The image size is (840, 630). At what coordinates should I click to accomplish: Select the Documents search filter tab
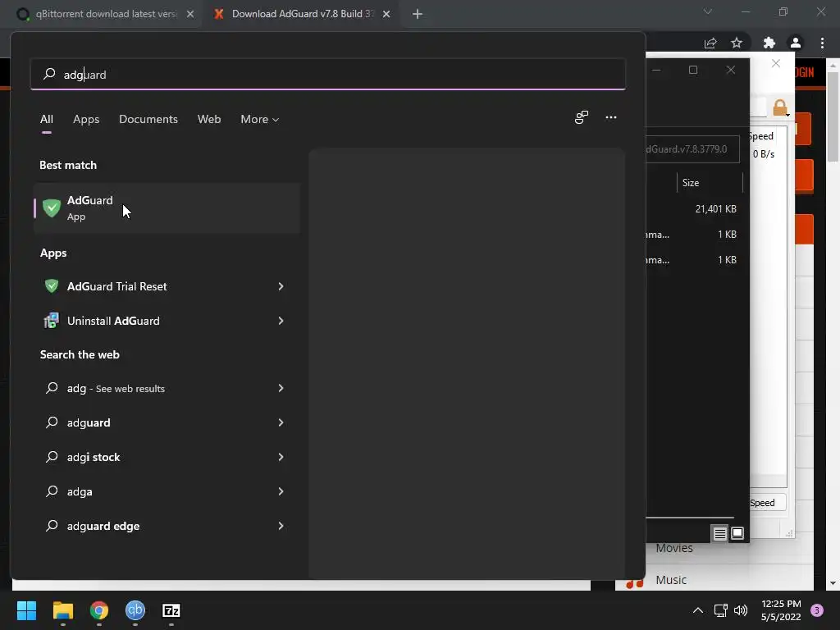148,119
